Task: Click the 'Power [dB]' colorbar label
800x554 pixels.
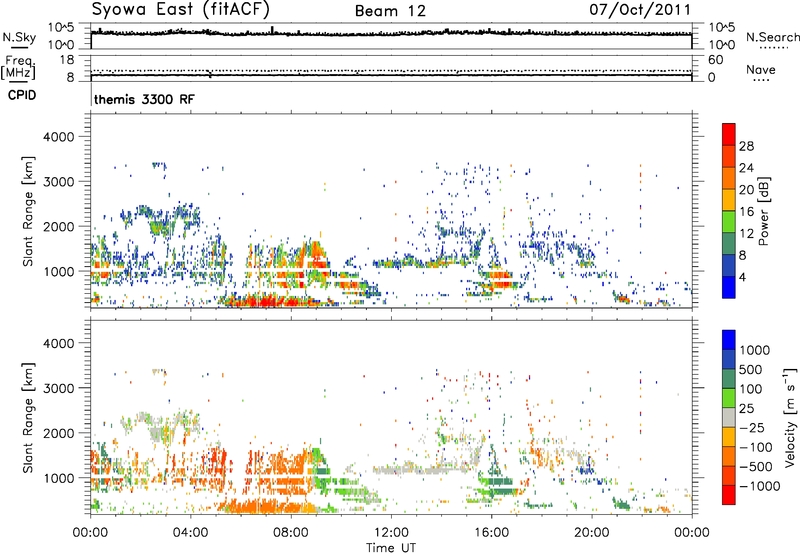Action: tap(763, 211)
